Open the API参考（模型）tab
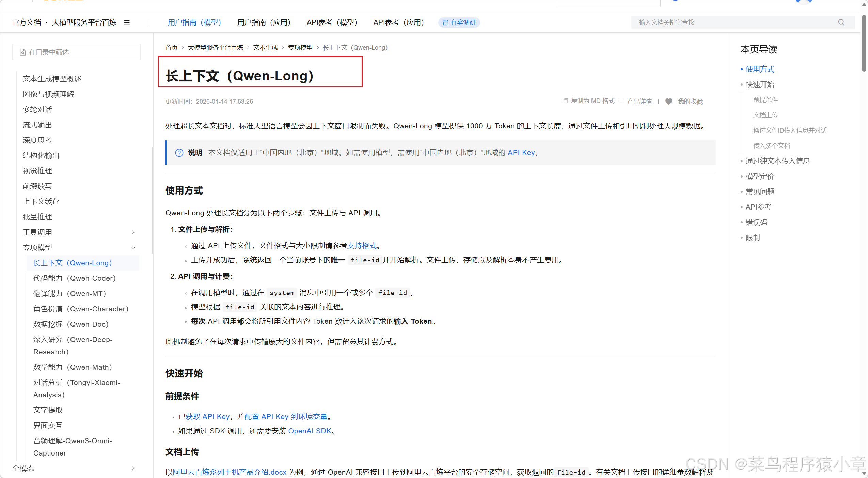The height and width of the screenshot is (478, 868). 332,22
